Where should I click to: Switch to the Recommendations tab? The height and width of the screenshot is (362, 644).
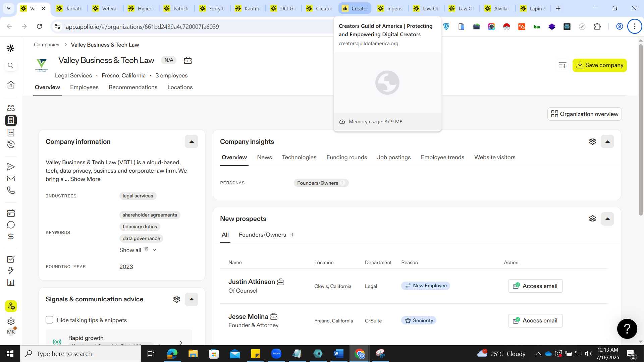click(133, 87)
